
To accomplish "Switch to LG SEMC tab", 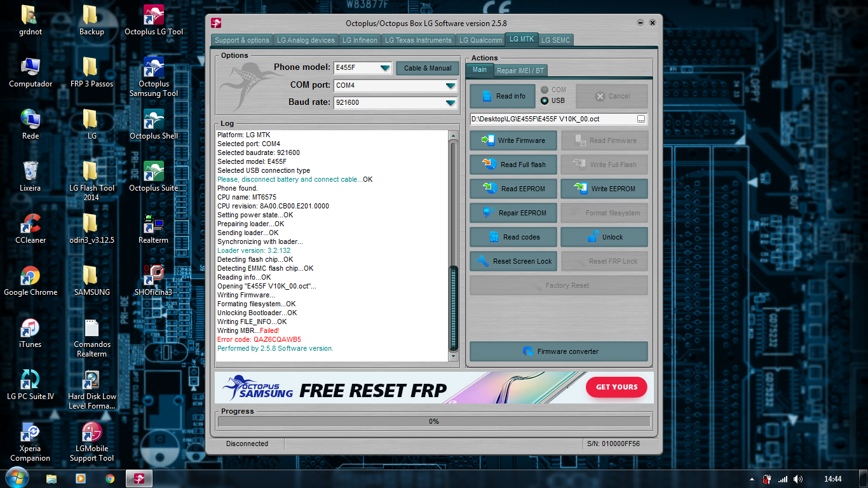I will tap(555, 40).
